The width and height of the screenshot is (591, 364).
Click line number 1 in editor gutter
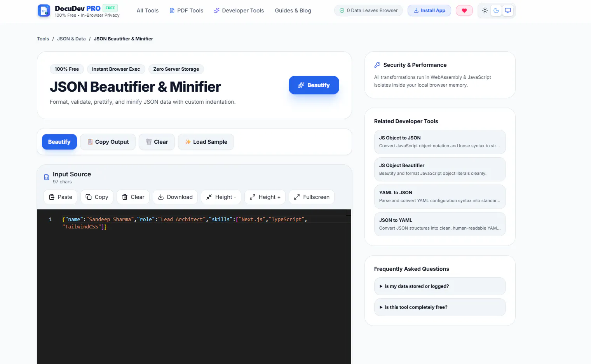pyautogui.click(x=51, y=219)
